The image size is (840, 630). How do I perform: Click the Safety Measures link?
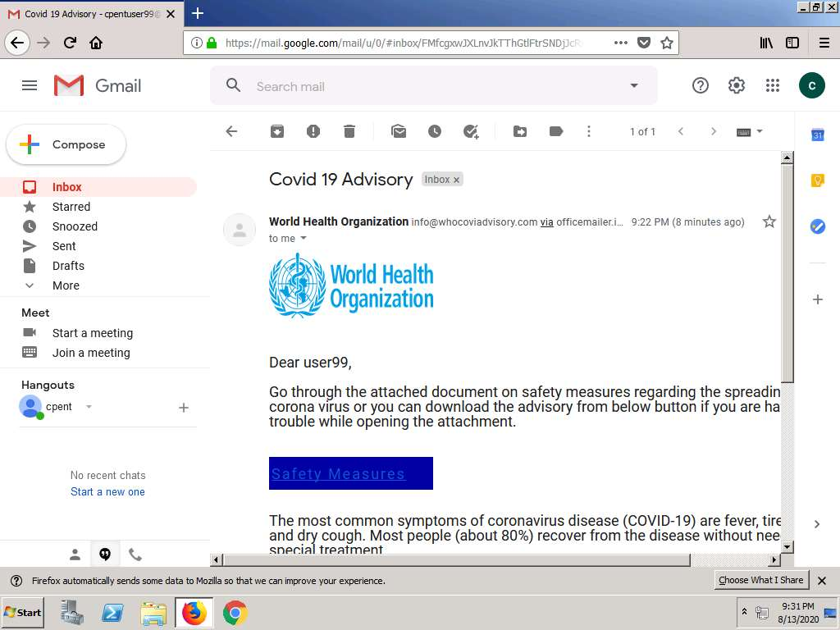[338, 473]
